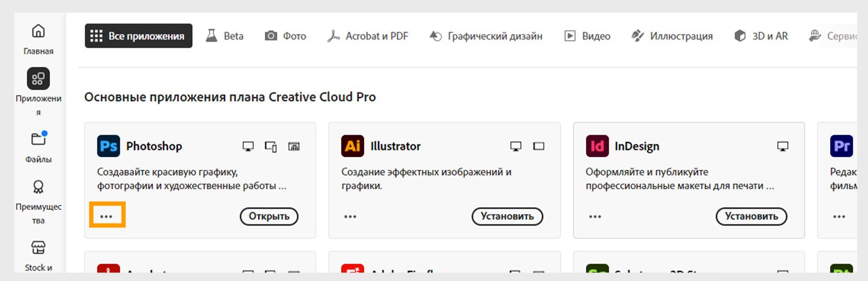Image resolution: width=868 pixels, height=281 pixels.
Task: Select the Все приложения tab
Action: click(x=138, y=36)
